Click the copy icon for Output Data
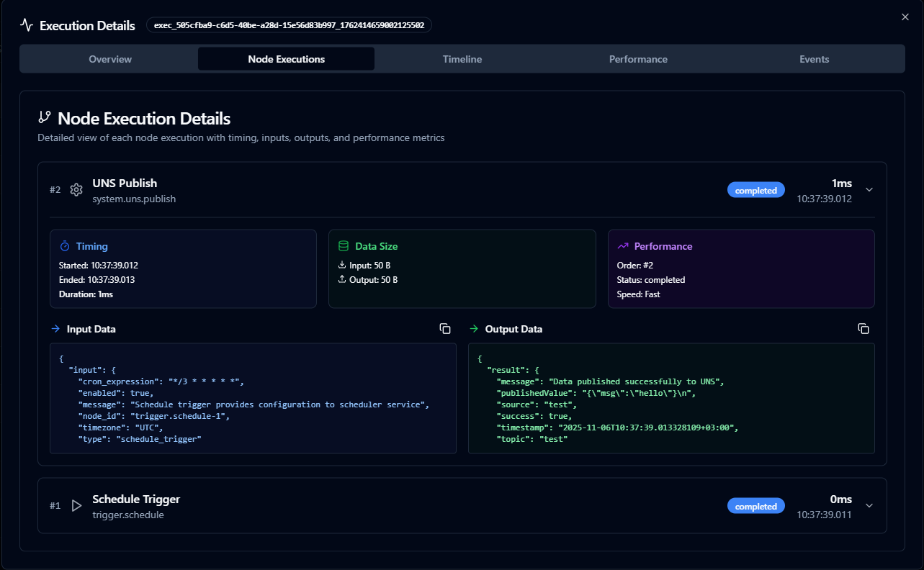 point(864,329)
